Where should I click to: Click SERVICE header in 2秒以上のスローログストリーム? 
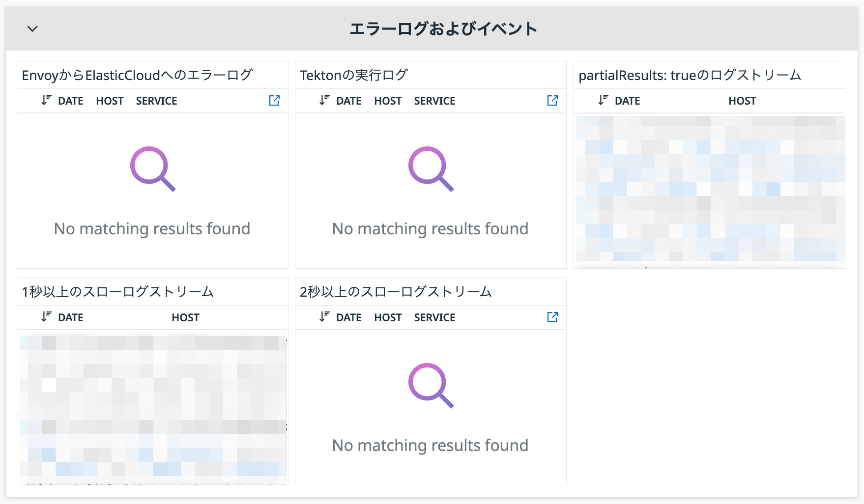click(x=434, y=318)
